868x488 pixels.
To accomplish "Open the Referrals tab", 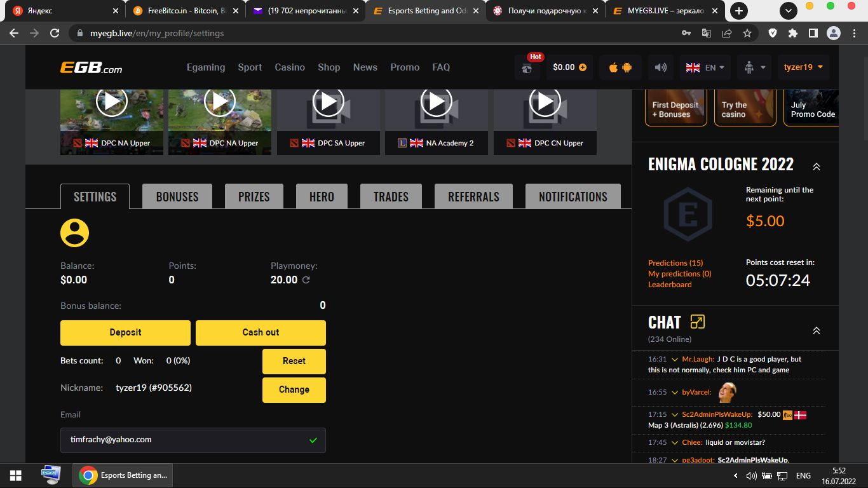I will point(473,196).
